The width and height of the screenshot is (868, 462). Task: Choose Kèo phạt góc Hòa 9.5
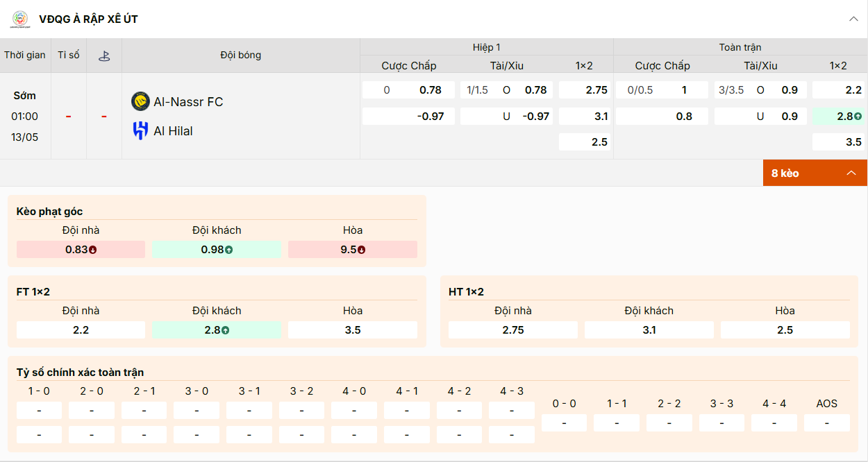[353, 250]
